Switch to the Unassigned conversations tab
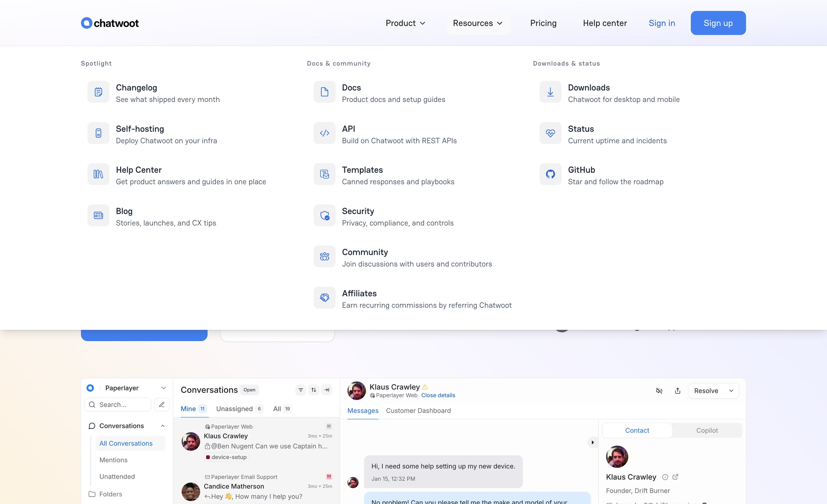Viewport: 827px width, 504px height. (239, 409)
